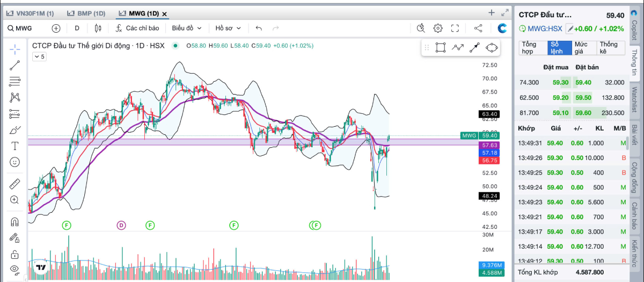This screenshot has height=282, width=644.
Task: Open Các chỉ báo indicators
Action: [137, 28]
